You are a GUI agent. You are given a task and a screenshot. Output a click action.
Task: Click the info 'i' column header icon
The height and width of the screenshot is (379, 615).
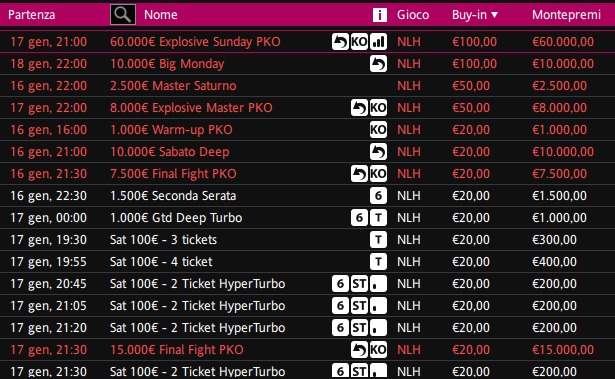[379, 15]
